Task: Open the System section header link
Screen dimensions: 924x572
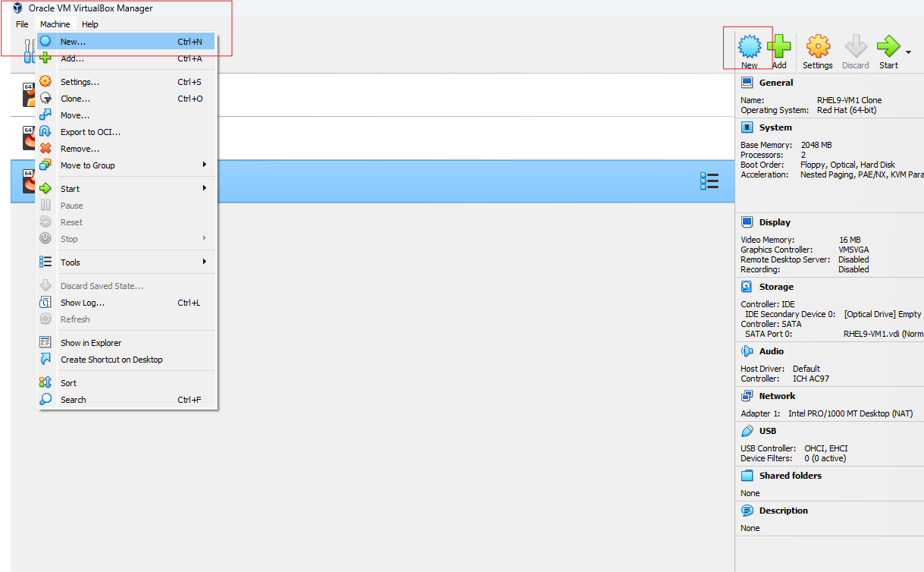Action: 775,127
